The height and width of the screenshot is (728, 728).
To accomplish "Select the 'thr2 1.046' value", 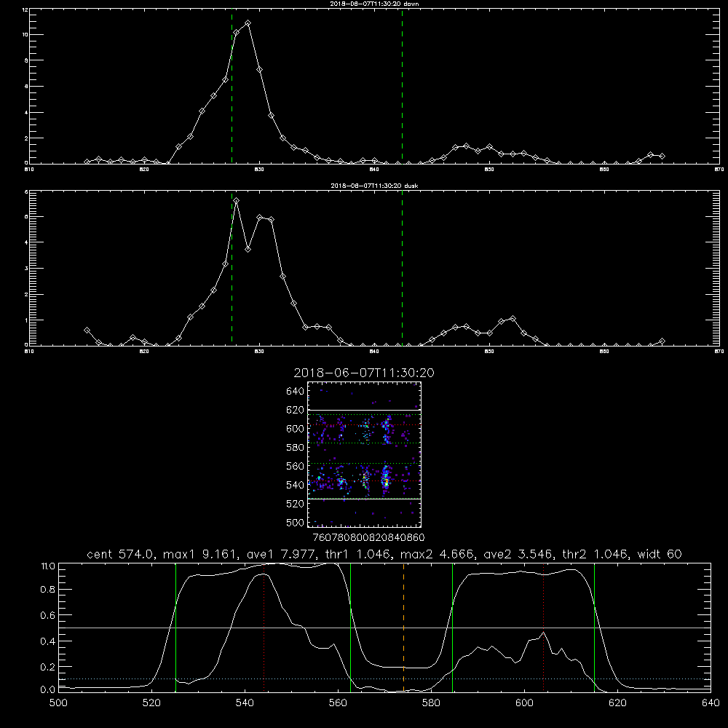I will coord(596,554).
